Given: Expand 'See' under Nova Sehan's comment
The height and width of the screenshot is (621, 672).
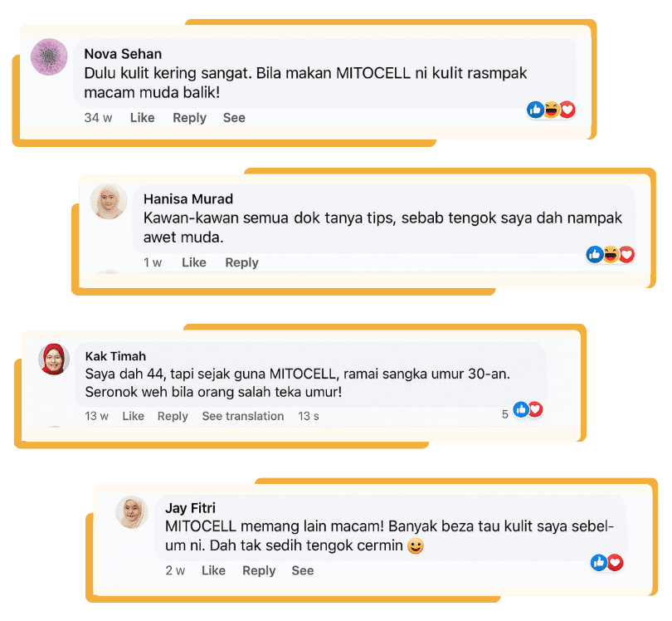Looking at the screenshot, I should click(x=234, y=118).
